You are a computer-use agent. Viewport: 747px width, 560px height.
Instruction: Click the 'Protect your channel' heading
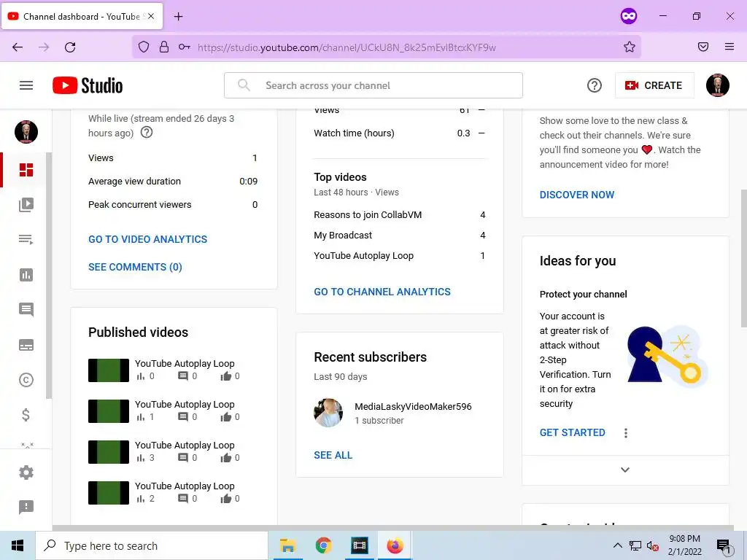click(x=583, y=295)
